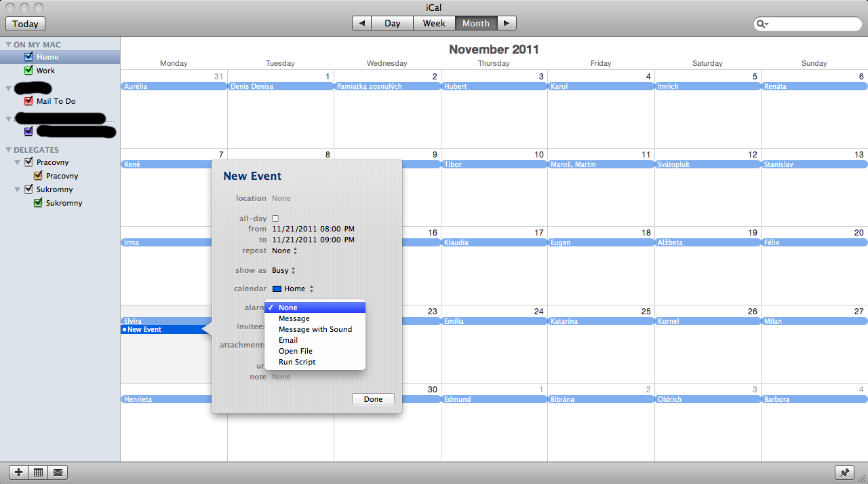Select the Imrich event
868x484 pixels.
tap(707, 86)
